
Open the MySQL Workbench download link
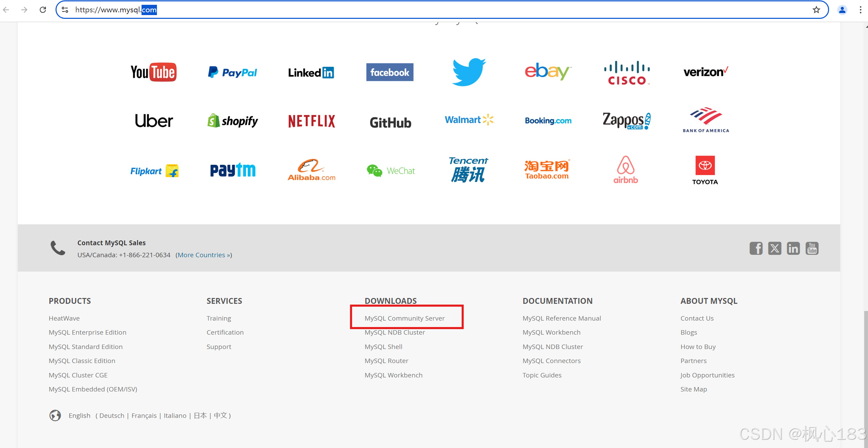pyautogui.click(x=393, y=375)
